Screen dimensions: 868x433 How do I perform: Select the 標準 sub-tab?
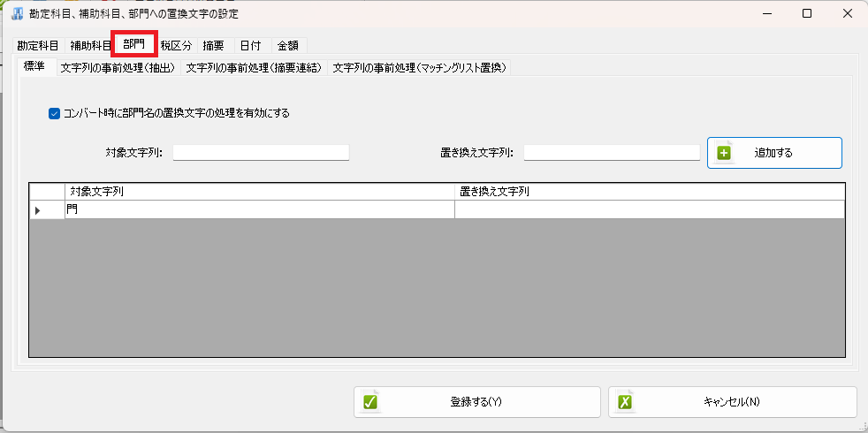click(x=34, y=67)
